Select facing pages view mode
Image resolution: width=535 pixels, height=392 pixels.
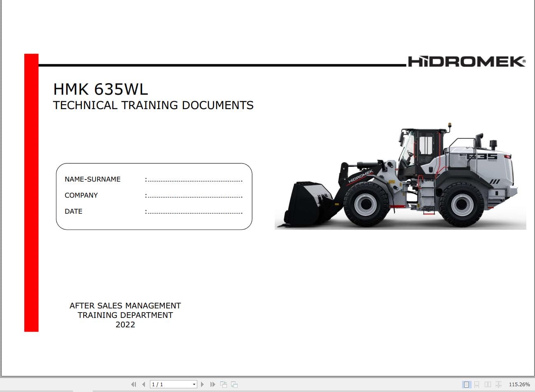click(x=488, y=384)
